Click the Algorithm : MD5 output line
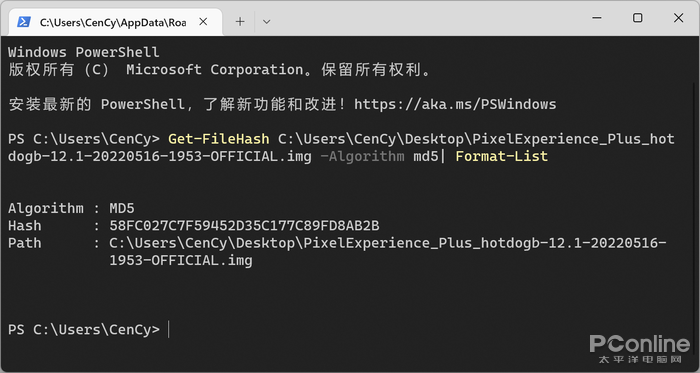Image resolution: width=700 pixels, height=373 pixels. pos(71,208)
